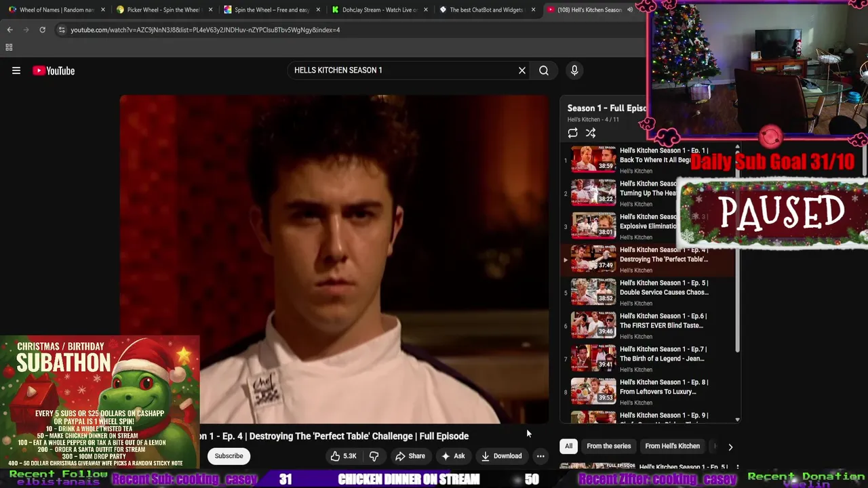Screen dimensions: 868x488
Task: Open Ep. 9 playlist entry
Action: 648,415
